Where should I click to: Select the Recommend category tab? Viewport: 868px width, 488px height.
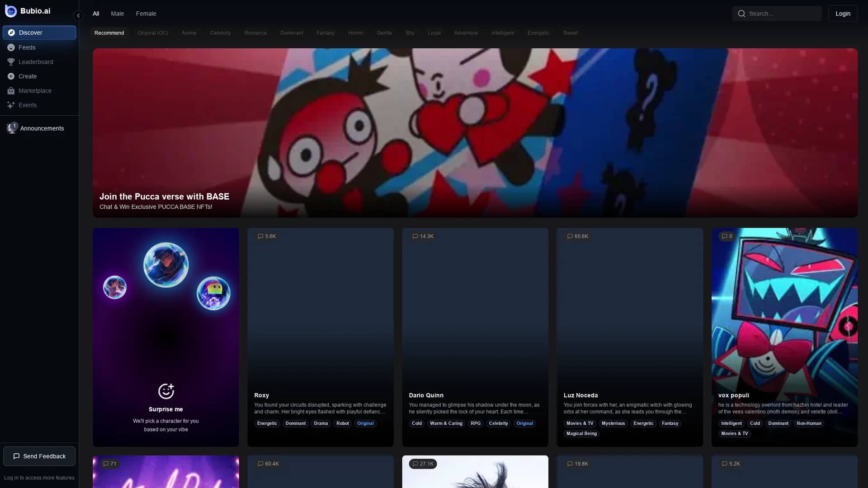pyautogui.click(x=109, y=33)
